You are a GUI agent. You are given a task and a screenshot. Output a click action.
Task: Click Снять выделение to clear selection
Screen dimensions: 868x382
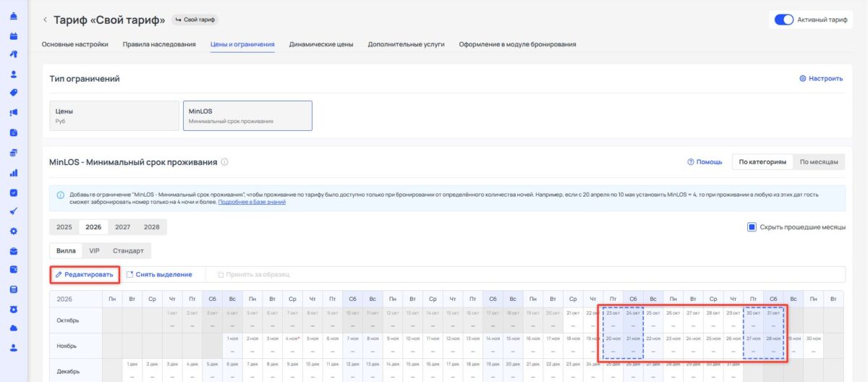[x=159, y=275]
